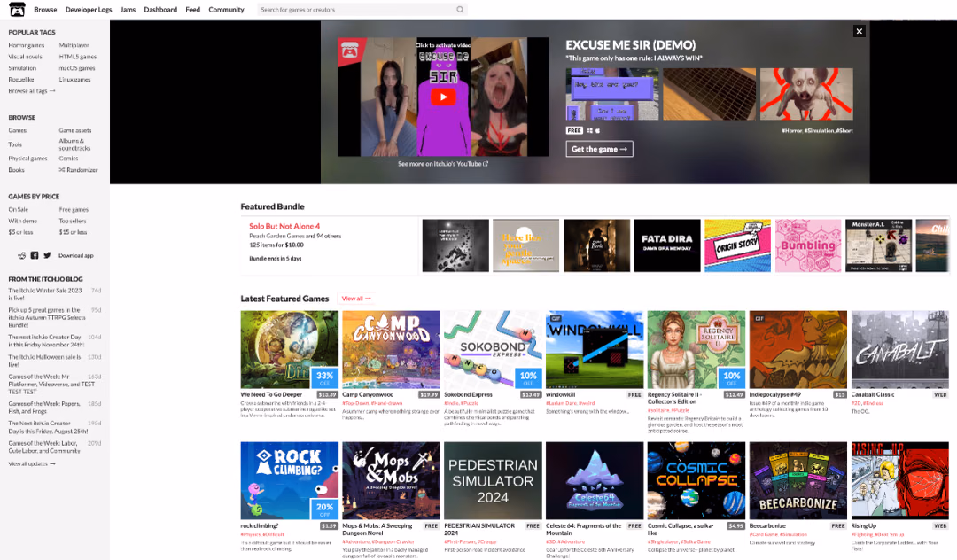The width and height of the screenshot is (957, 560).
Task: Open the Pedestrian Simulator 2024 cover
Action: (494, 481)
